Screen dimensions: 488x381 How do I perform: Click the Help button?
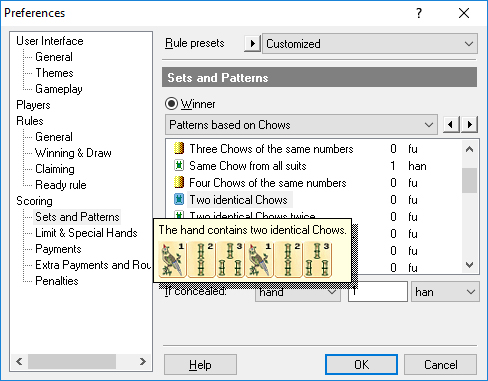pos(200,365)
